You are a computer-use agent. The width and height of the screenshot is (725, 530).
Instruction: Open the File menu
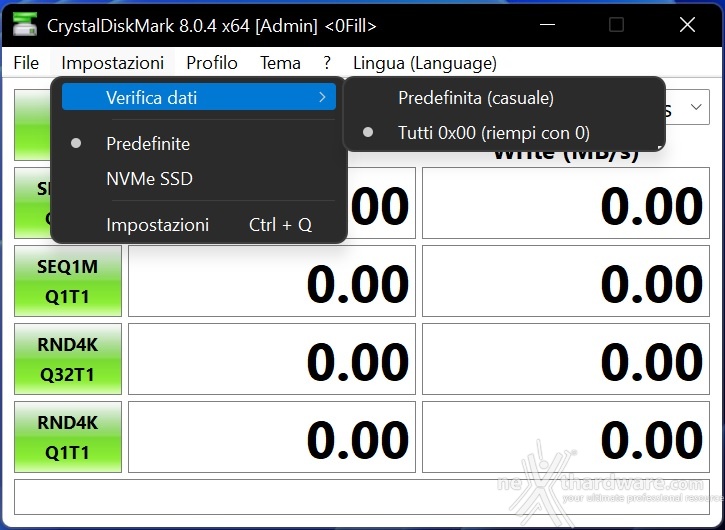[26, 63]
